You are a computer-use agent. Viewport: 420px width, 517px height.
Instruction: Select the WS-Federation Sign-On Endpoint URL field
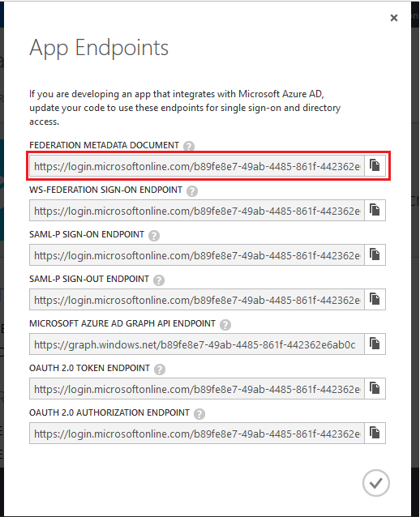(x=197, y=211)
